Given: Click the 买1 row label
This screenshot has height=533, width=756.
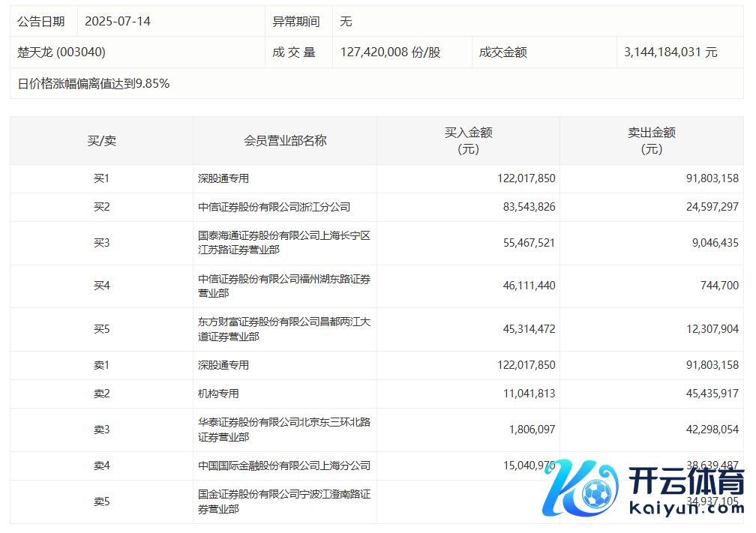Looking at the screenshot, I should pos(101,179).
